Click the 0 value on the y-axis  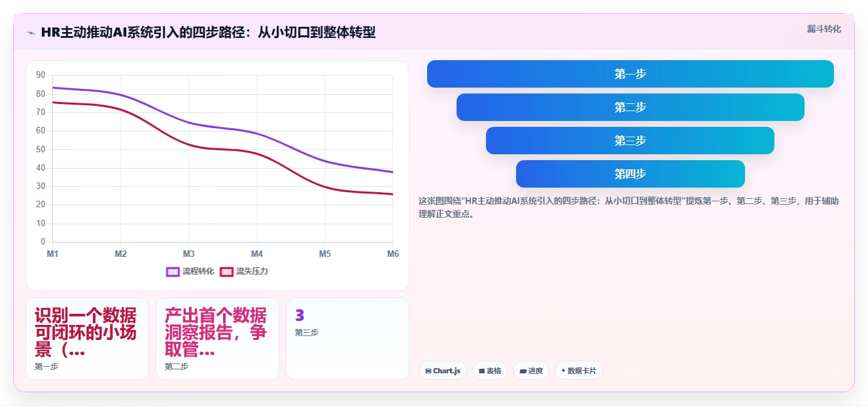point(43,242)
